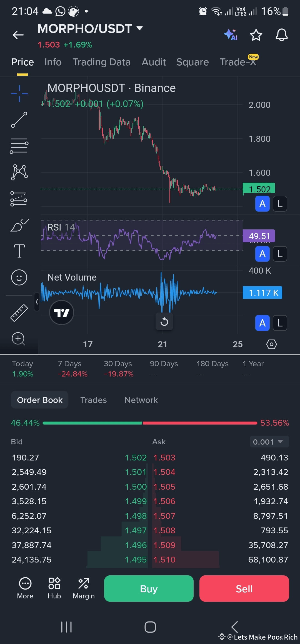Add MORPHO/USDT to favorites via the star
Image resolution: width=300 pixels, height=644 pixels.
256,35
